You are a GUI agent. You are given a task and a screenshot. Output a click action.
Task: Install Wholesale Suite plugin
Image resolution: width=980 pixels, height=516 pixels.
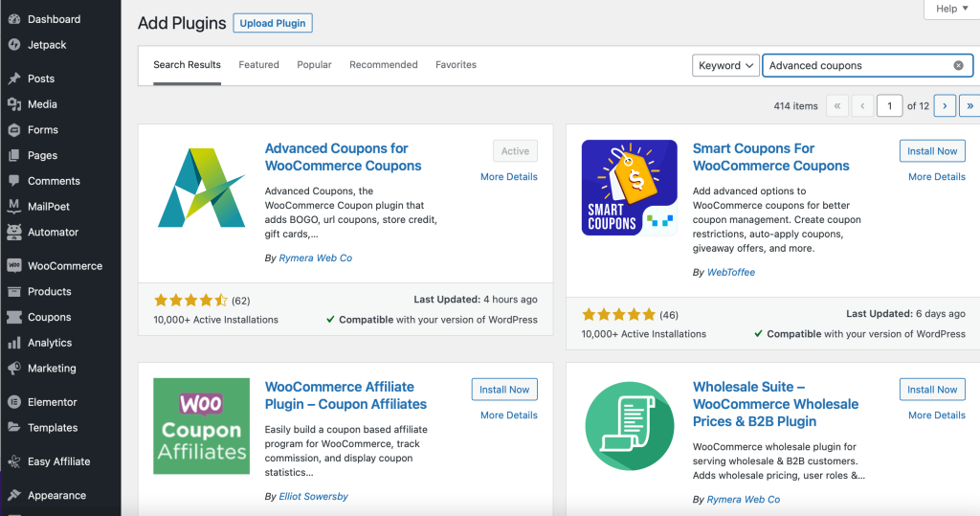932,390
